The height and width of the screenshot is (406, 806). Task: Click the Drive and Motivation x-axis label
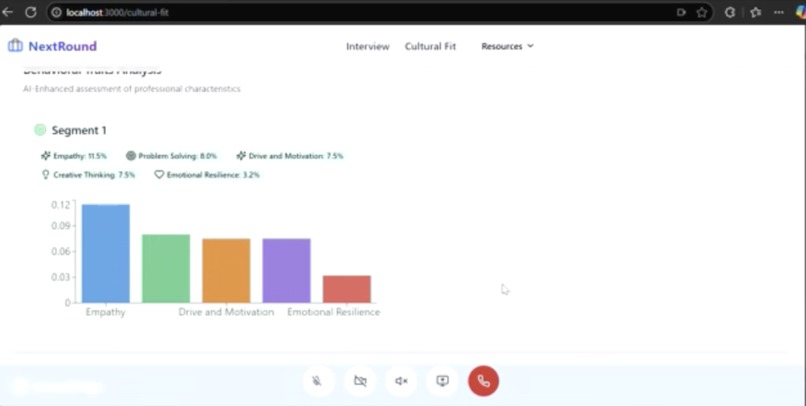pos(226,312)
